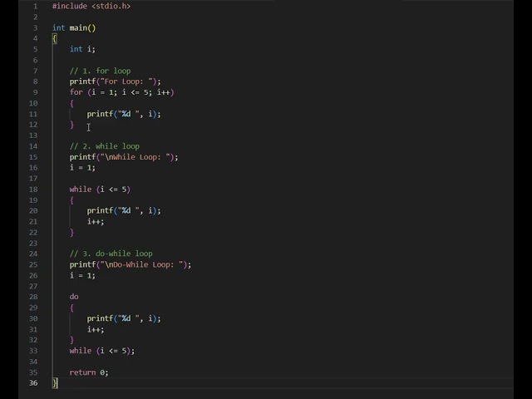532x399 pixels.
Task: Click the 'return 0;' statement
Action: click(x=89, y=372)
